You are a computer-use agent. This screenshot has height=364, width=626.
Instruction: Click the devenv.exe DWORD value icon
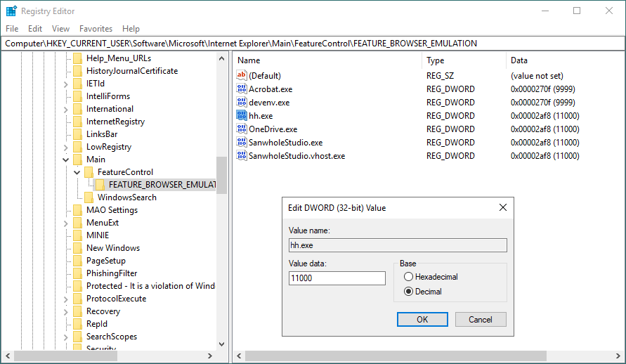pyautogui.click(x=242, y=103)
